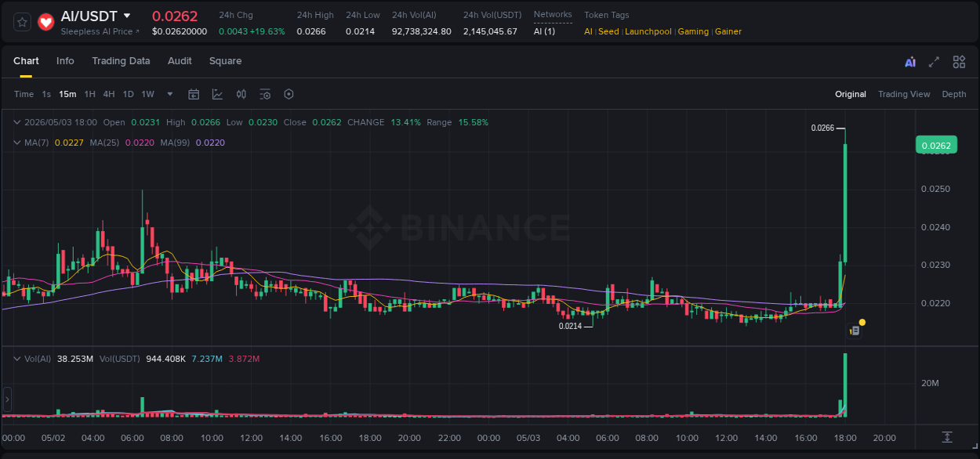Click the 24h Vol(USDT) 2,145,045.67 value

point(490,32)
